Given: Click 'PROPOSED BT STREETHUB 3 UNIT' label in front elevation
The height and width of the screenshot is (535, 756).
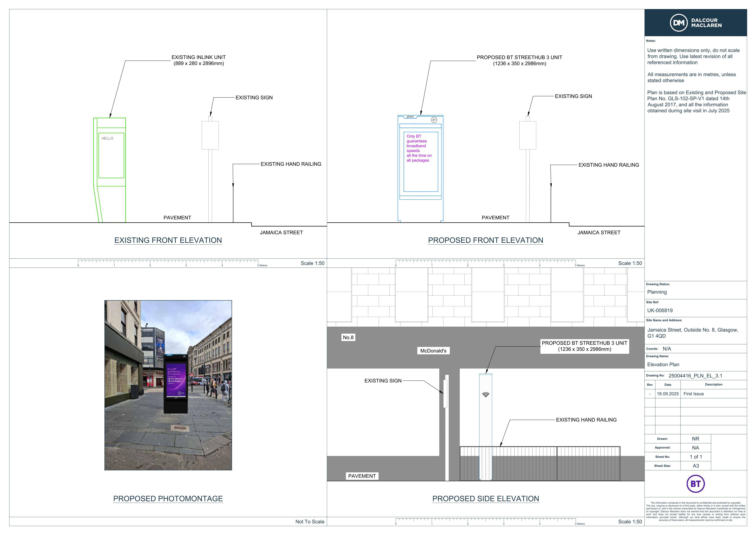Looking at the screenshot, I should tap(520, 60).
